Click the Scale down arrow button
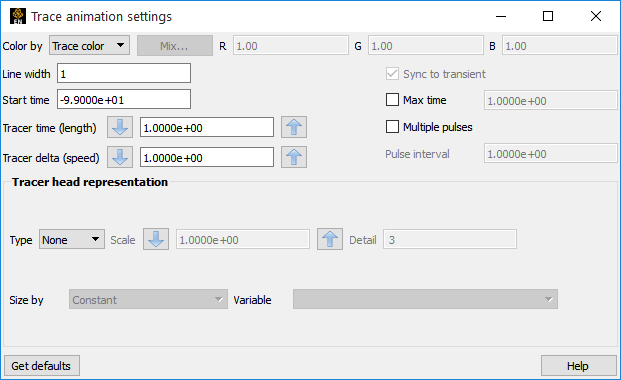Viewport: 621px width, 380px height. [156, 239]
